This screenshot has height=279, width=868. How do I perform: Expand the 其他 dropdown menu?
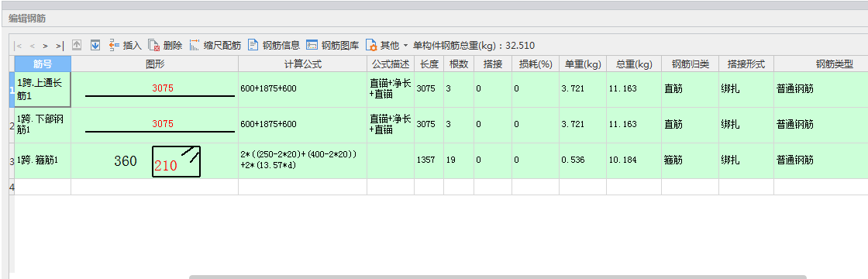pyautogui.click(x=387, y=46)
